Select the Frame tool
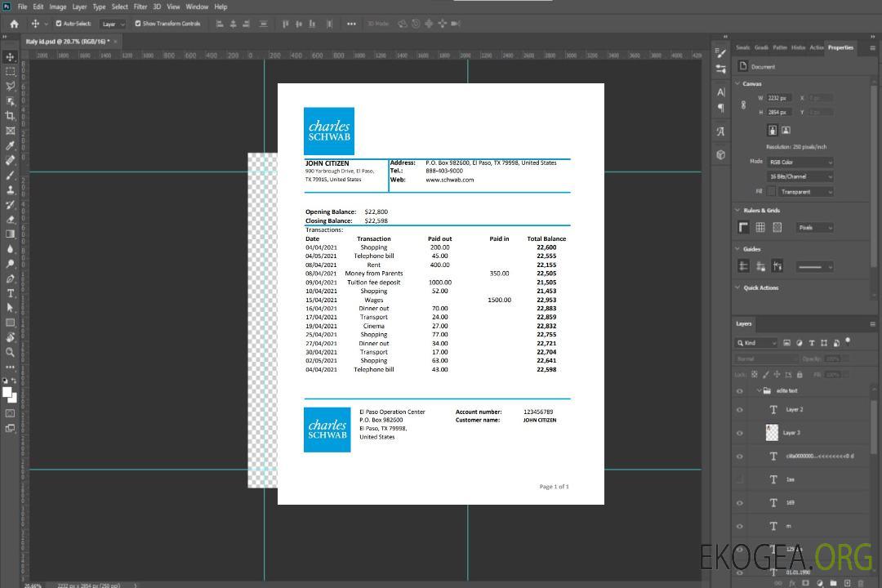The image size is (882, 588). [10, 131]
